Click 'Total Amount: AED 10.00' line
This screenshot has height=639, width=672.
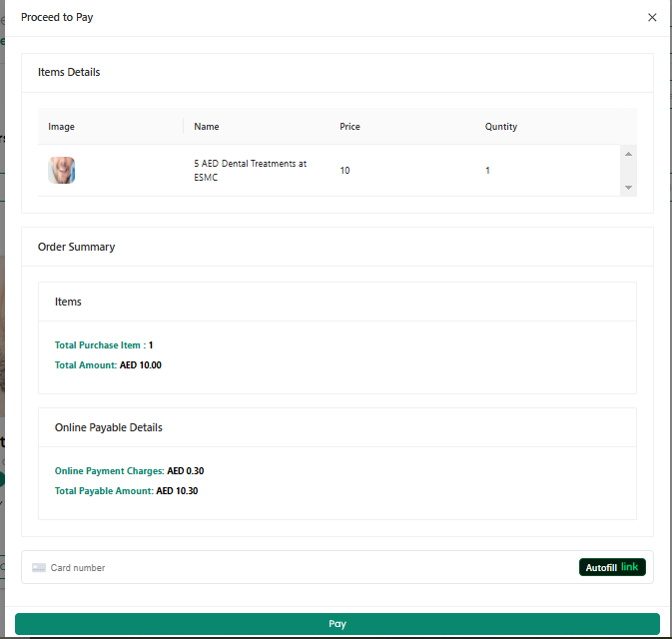click(108, 365)
